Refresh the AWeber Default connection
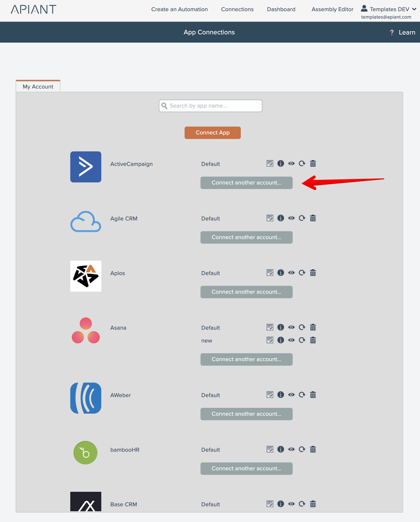The height and width of the screenshot is (522, 420). point(302,395)
